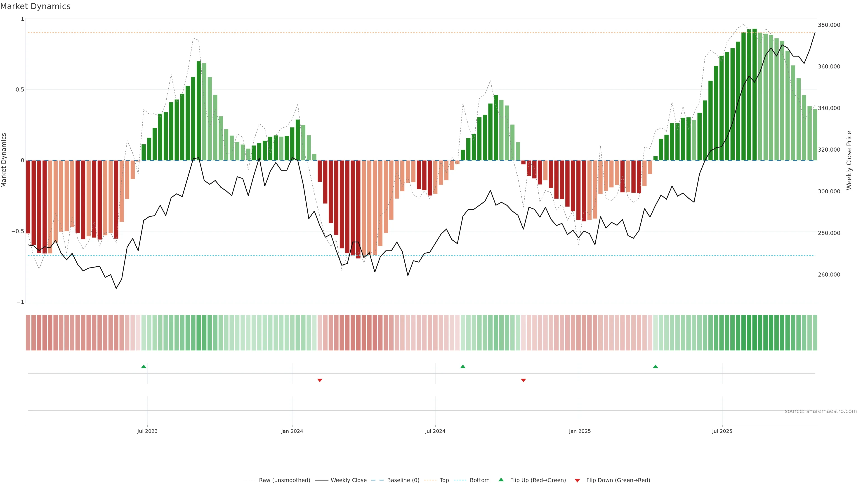
Task: Click the Jul 2023 x-axis label
Action: (x=147, y=431)
